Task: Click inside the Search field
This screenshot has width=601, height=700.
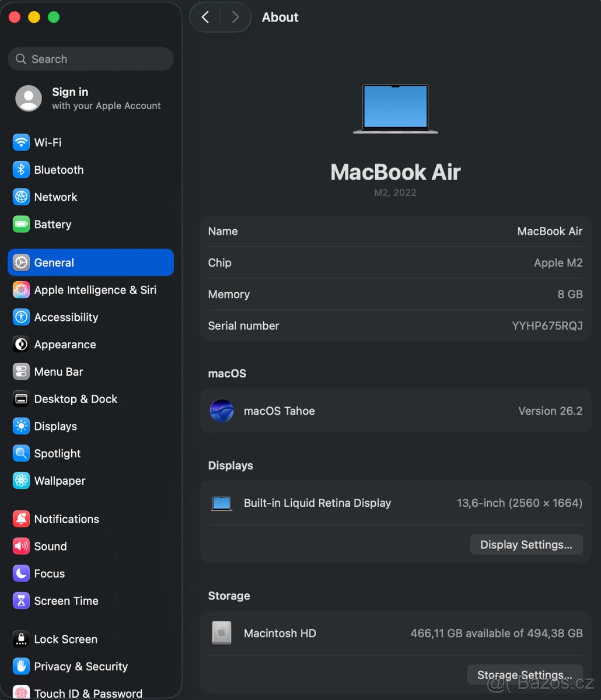Action: coord(90,59)
